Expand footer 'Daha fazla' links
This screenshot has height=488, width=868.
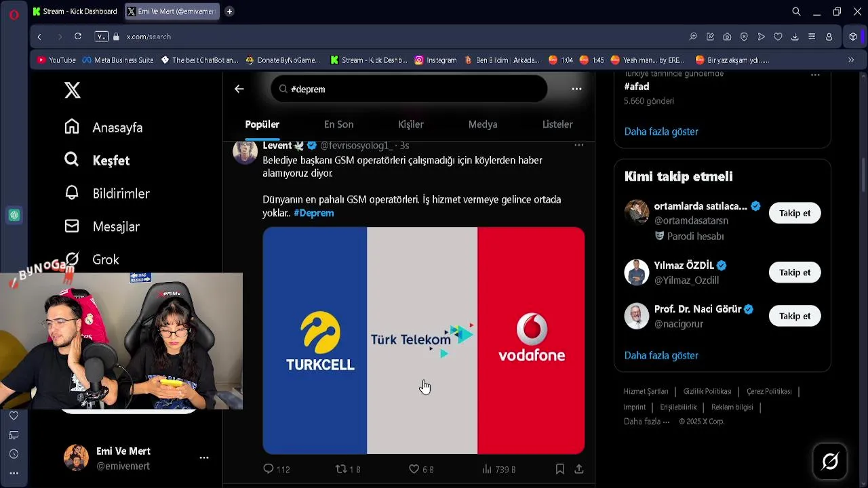point(646,422)
